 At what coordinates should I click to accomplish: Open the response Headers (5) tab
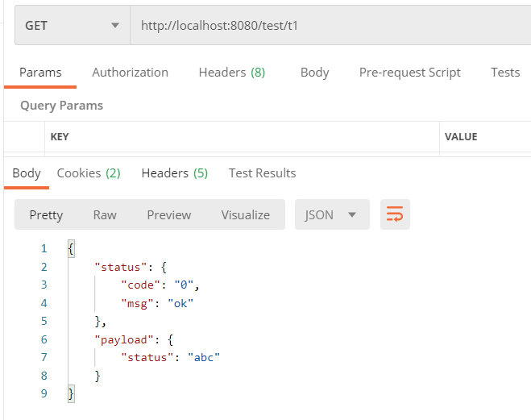(x=174, y=173)
